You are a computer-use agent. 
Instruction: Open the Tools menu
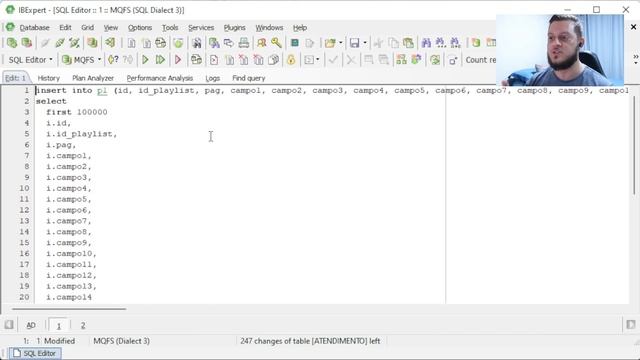(x=170, y=28)
